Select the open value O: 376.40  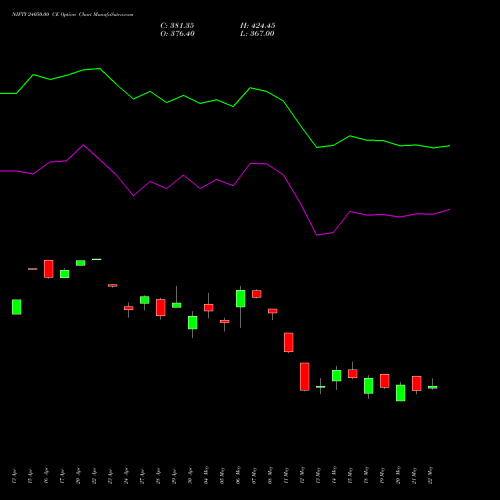(177, 34)
